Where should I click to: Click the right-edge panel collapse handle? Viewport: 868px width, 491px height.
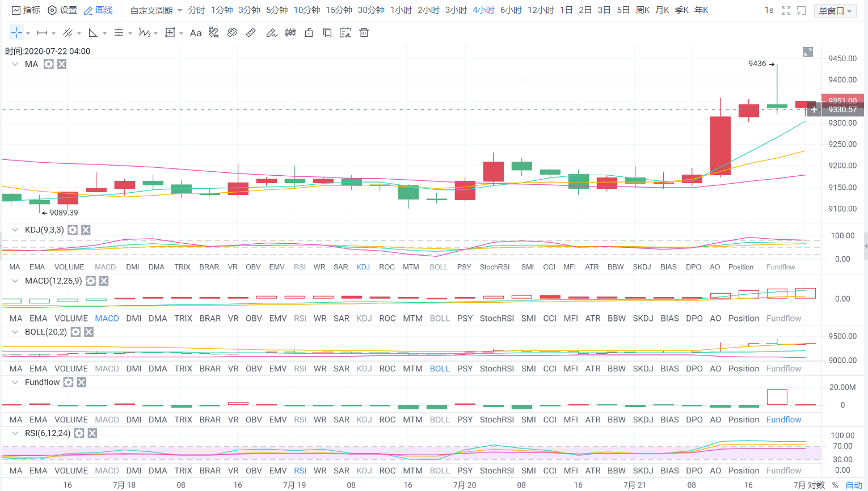coord(866,246)
